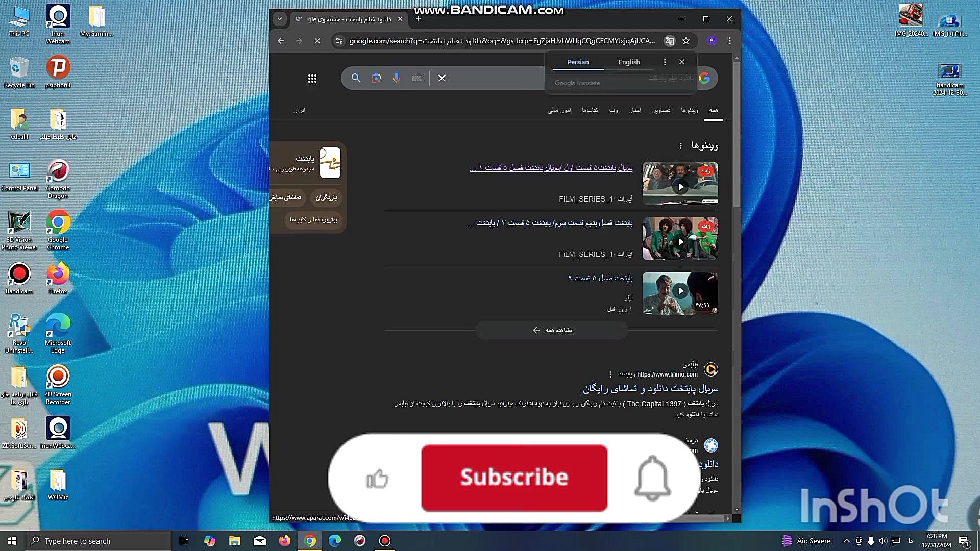Open filimo result three-dot options
The width and height of the screenshot is (980, 551).
(610, 374)
